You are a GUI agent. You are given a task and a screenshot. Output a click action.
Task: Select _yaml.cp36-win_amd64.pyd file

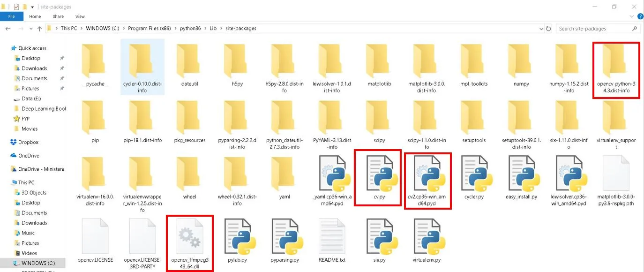[332, 181]
